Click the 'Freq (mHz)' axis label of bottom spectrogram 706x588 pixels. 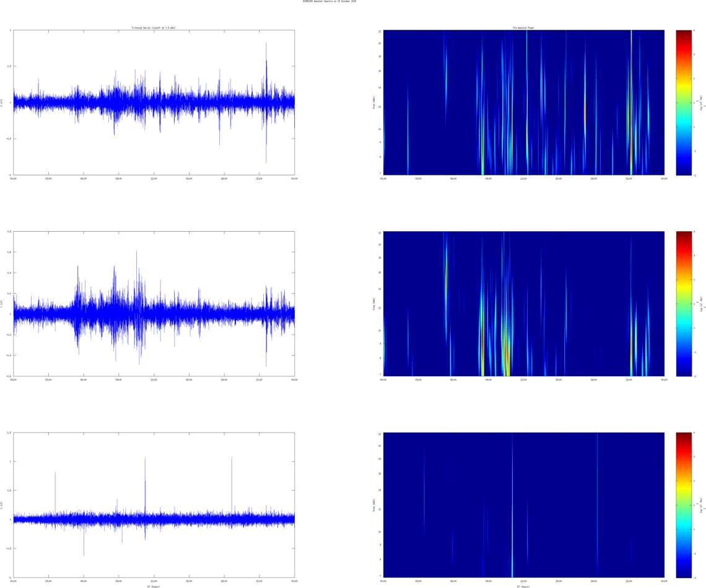[373, 506]
